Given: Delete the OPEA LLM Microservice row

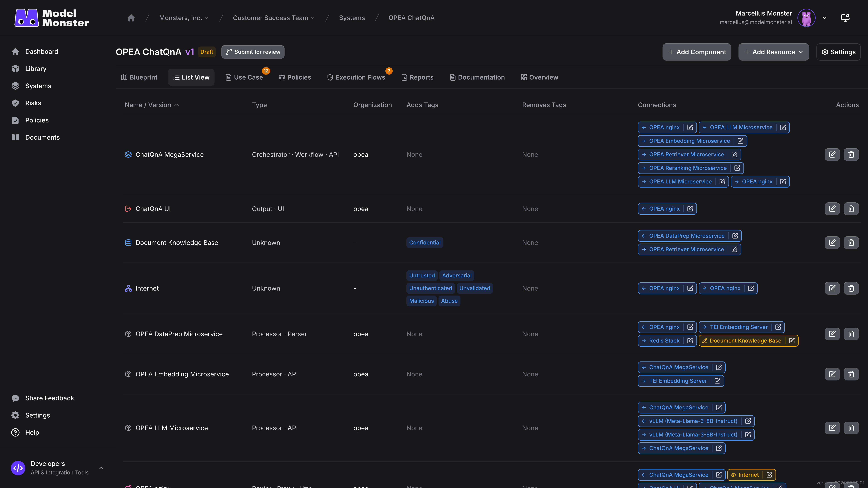Looking at the screenshot, I should [x=851, y=428].
